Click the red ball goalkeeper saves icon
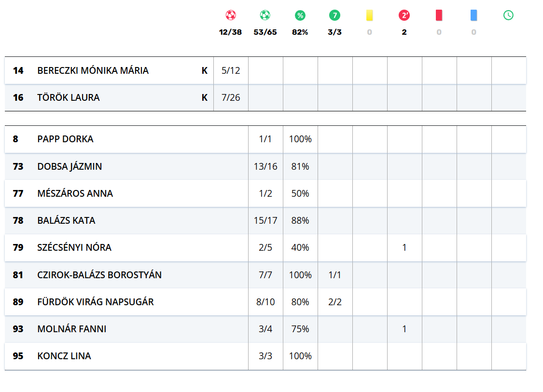543x392 pixels. coord(231,15)
